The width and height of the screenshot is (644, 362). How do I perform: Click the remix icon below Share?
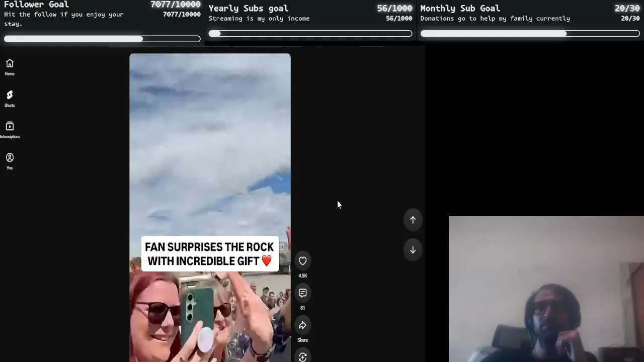(302, 356)
